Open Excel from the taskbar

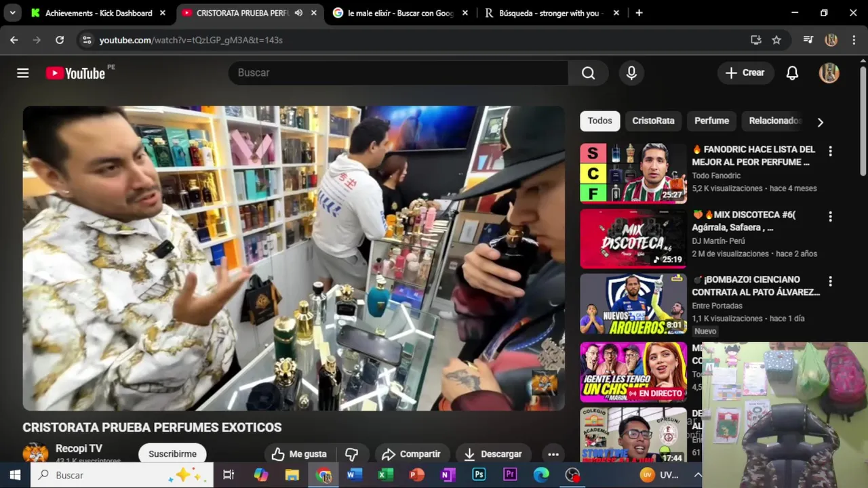click(x=386, y=475)
